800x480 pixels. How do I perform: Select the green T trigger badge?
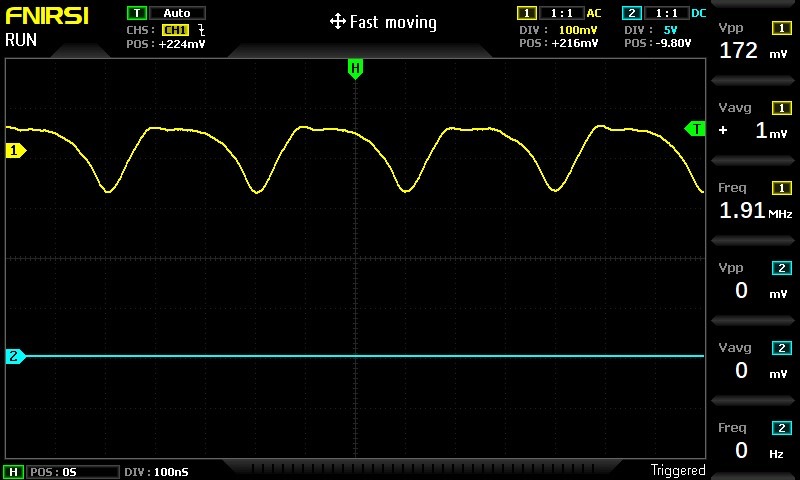[137, 13]
